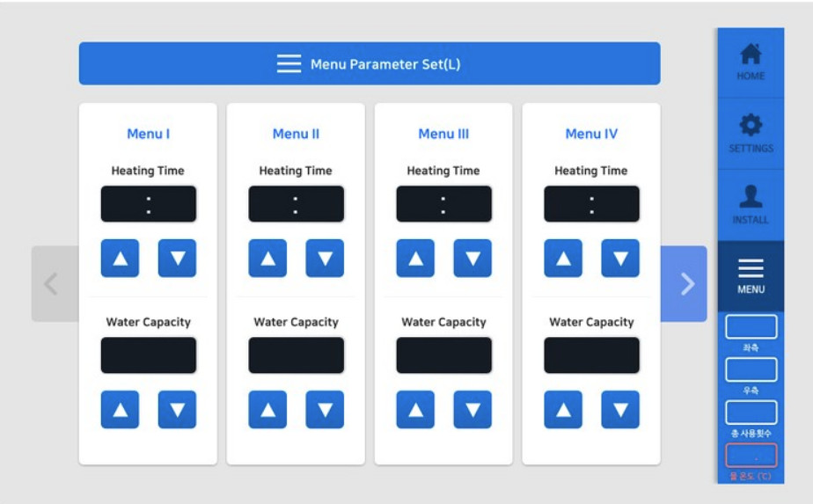The height and width of the screenshot is (504, 813).
Task: Decrease Menu I Heating Time with down arrow
Action: (x=178, y=259)
